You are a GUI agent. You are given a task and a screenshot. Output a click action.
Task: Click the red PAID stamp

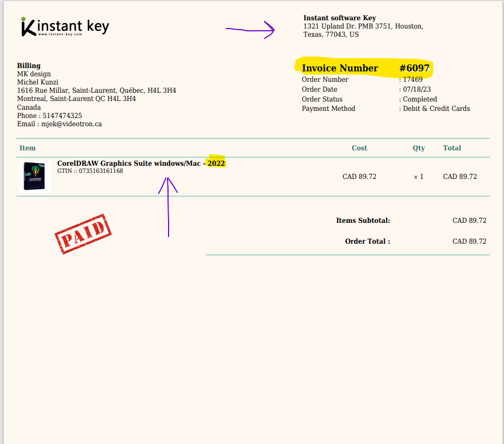[83, 234]
